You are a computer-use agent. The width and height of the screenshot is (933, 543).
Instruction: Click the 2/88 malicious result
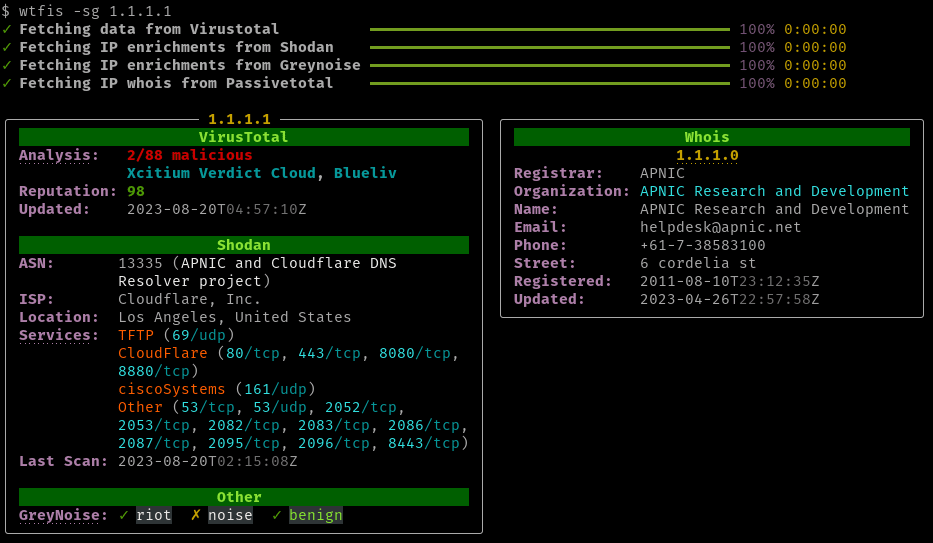tap(190, 155)
